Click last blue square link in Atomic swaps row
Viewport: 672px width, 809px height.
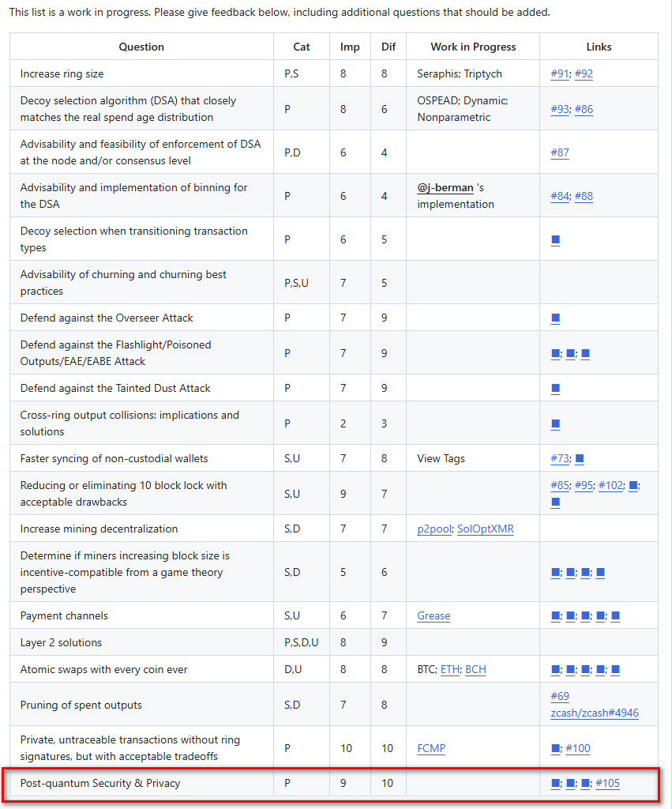click(615, 669)
